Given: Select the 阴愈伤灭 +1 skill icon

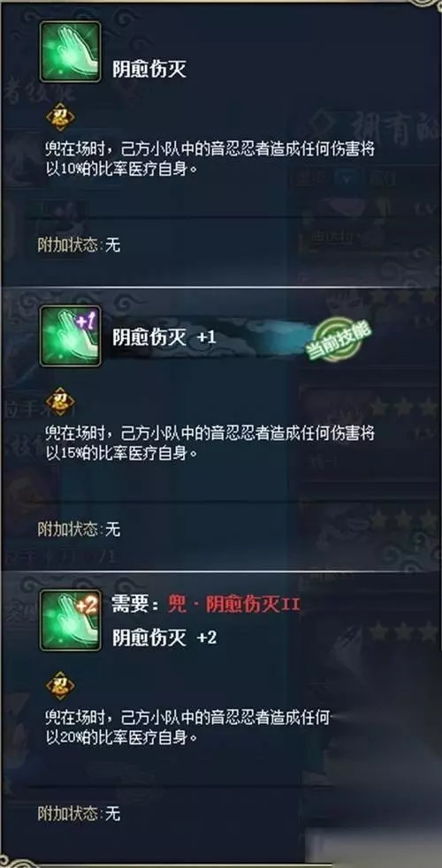Looking at the screenshot, I should click(x=71, y=336).
